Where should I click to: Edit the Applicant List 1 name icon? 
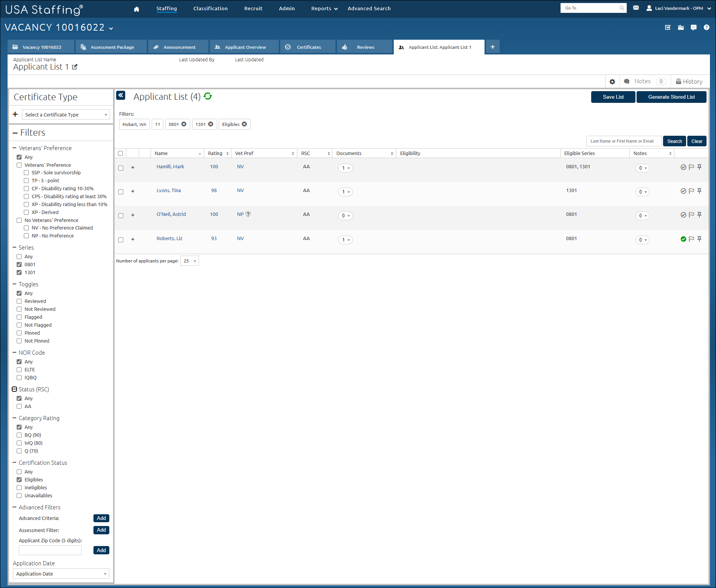tap(75, 67)
